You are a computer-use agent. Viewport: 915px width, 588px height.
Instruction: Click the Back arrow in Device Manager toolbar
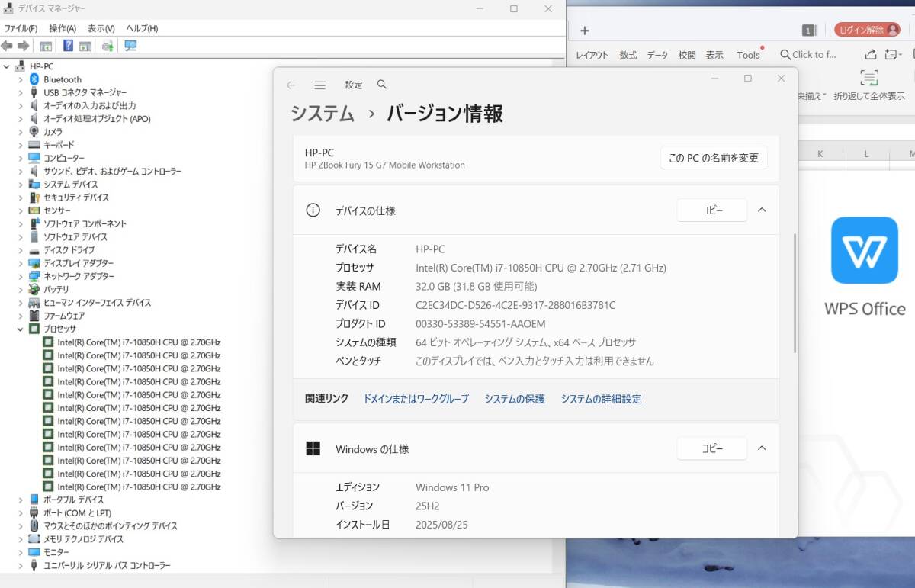(7, 46)
